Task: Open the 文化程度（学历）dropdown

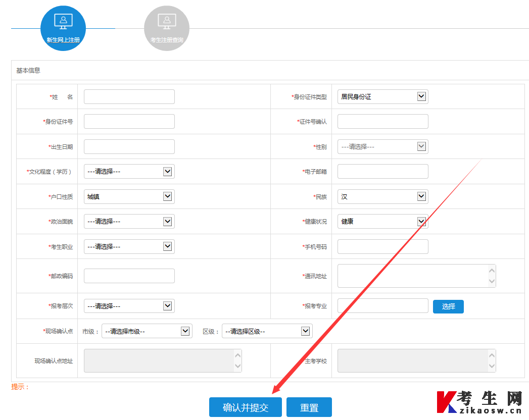Action: pyautogui.click(x=129, y=172)
